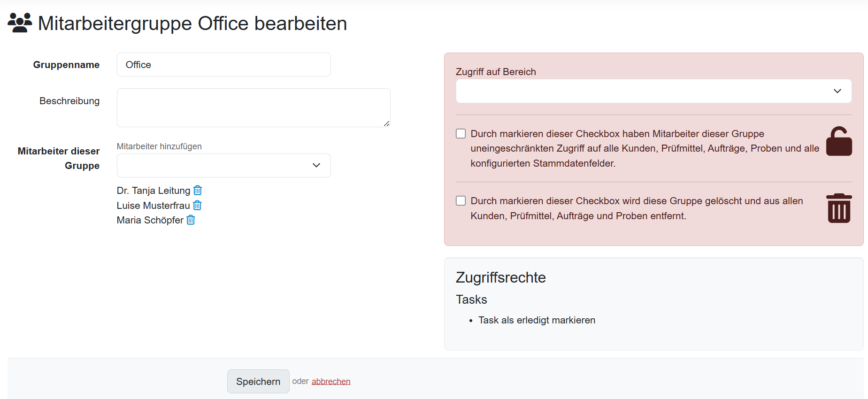Screen dimensions: 868x399
Task: Click the large trash can icon
Action: [x=838, y=208]
